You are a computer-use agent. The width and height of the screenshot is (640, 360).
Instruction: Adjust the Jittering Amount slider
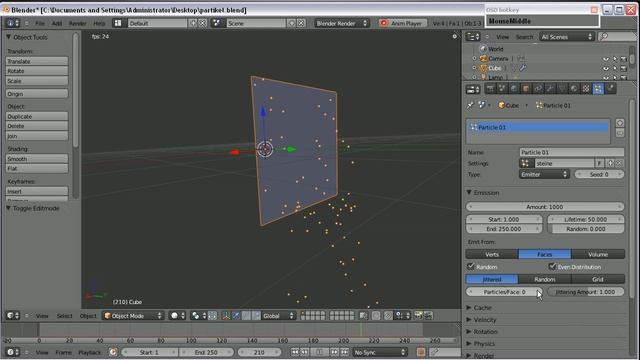tap(586, 292)
